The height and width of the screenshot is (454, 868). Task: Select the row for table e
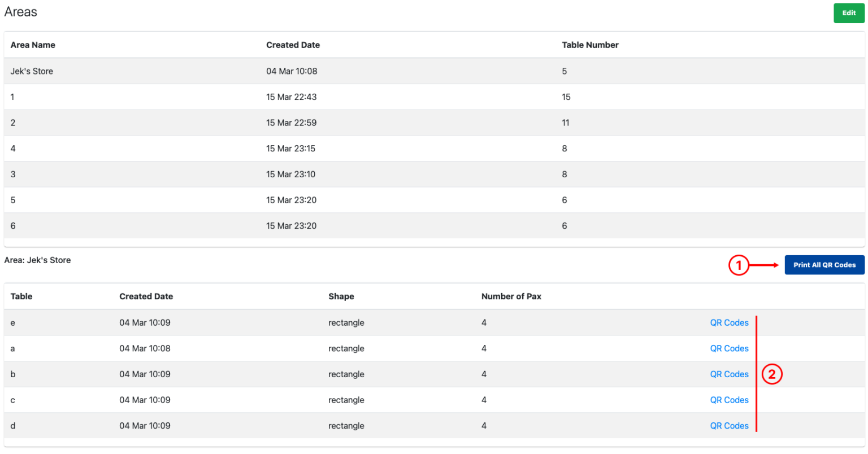[x=226, y=322]
